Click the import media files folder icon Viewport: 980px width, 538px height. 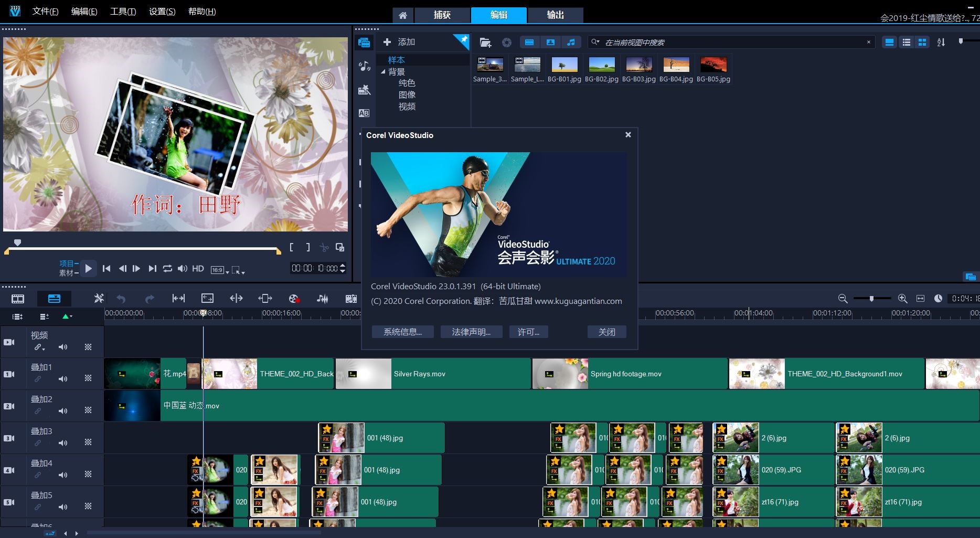click(x=485, y=43)
